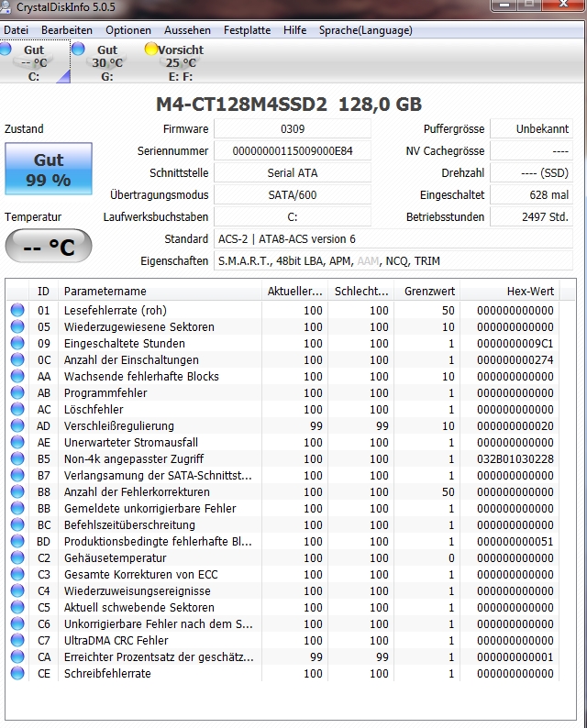
Task: Click status icon of Verschleißregulierung row
Action: 17,425
